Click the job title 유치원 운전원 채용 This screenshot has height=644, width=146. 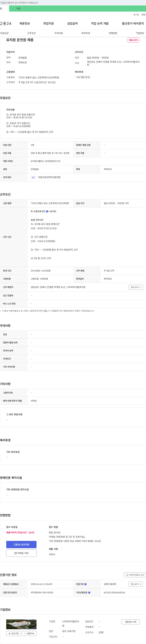coord(20,40)
